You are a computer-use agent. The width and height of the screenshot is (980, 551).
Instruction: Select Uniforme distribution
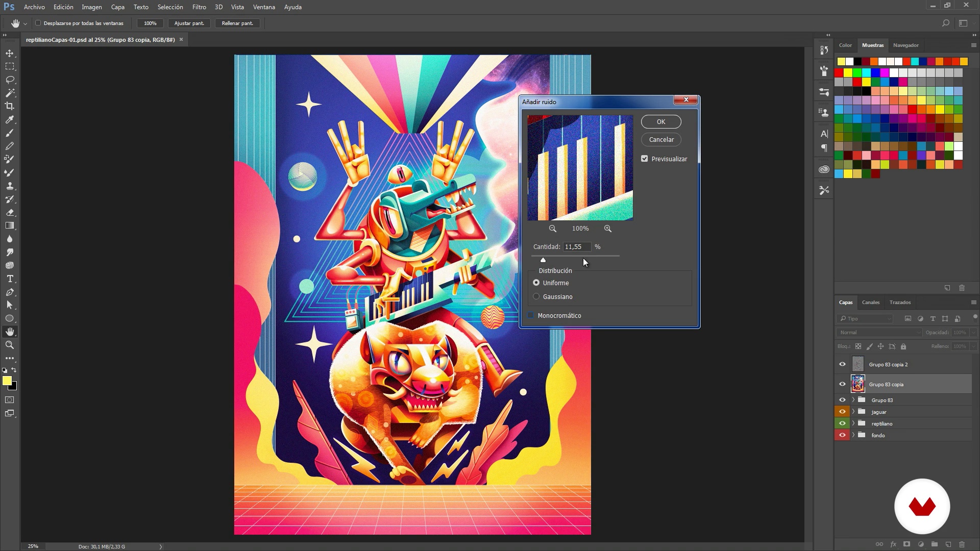536,283
